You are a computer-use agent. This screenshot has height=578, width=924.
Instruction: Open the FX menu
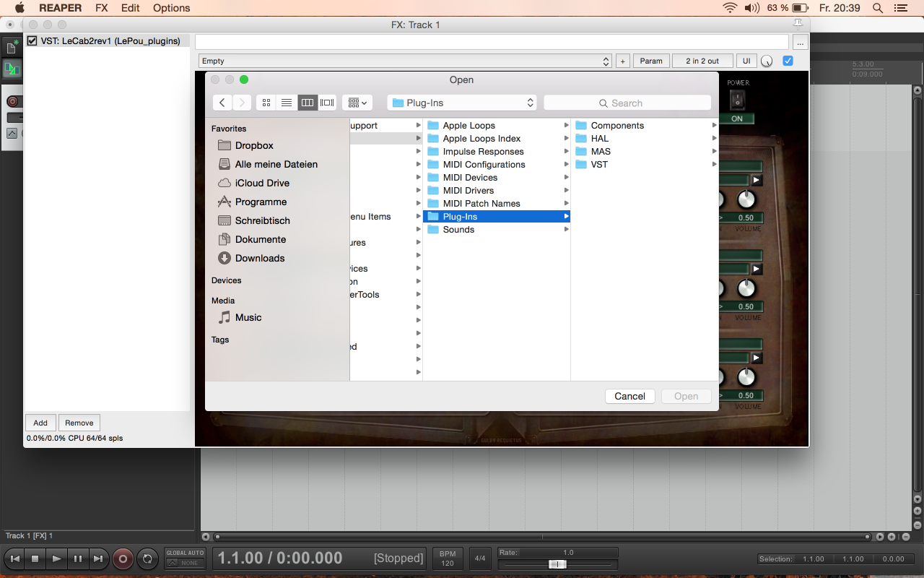point(102,8)
